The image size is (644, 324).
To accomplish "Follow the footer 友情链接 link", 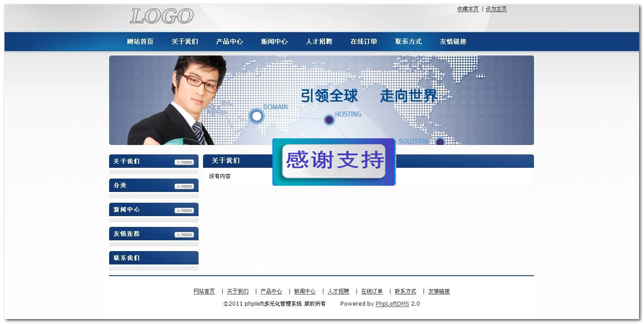I will [x=439, y=291].
